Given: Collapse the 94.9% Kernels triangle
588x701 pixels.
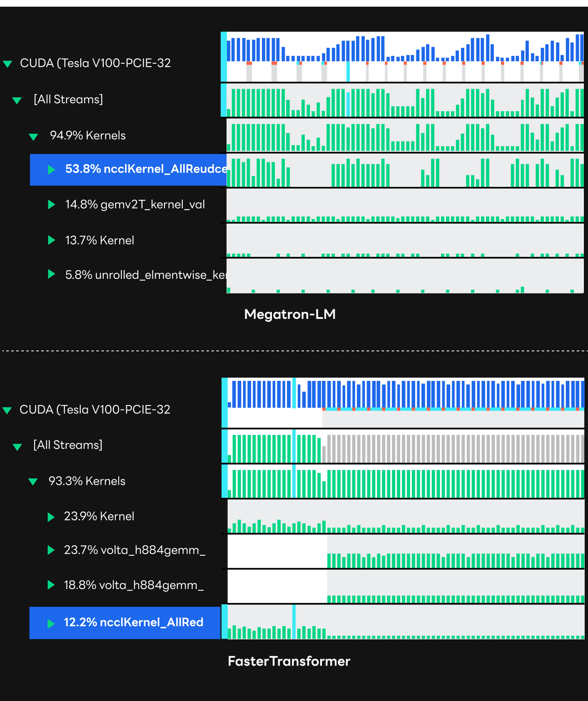Looking at the screenshot, I should click(x=33, y=137).
